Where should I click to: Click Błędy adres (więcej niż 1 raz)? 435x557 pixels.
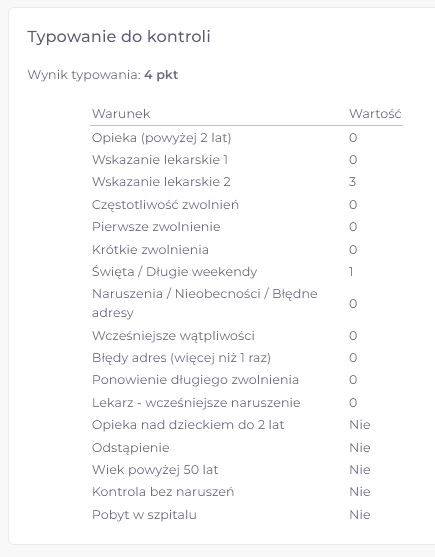tap(181, 358)
